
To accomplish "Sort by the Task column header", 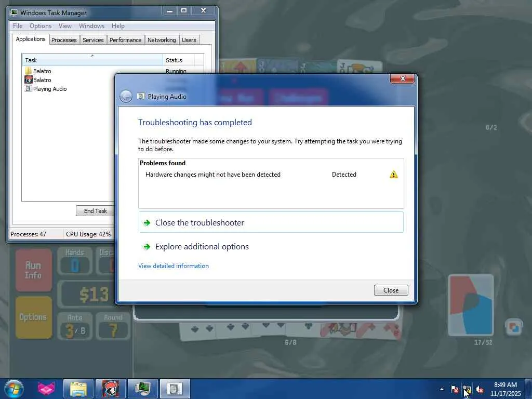I will 92,60.
